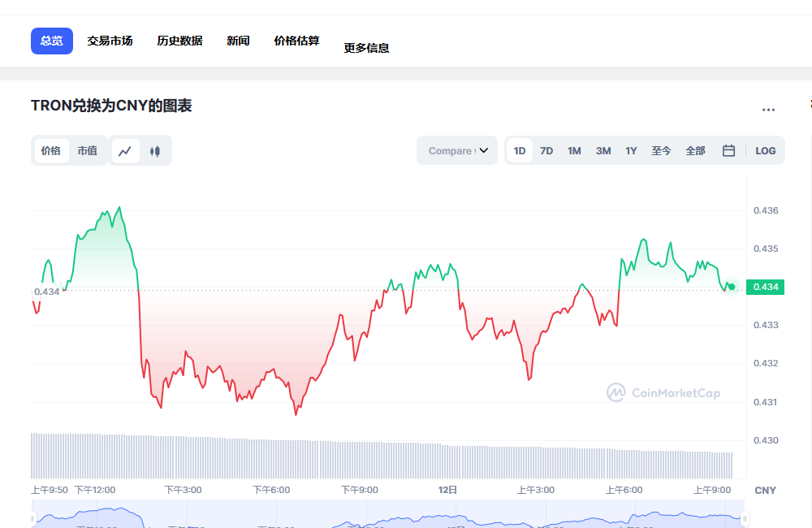Switch to the 历史数据 tab
The width and height of the screenshot is (812, 528).
click(179, 41)
